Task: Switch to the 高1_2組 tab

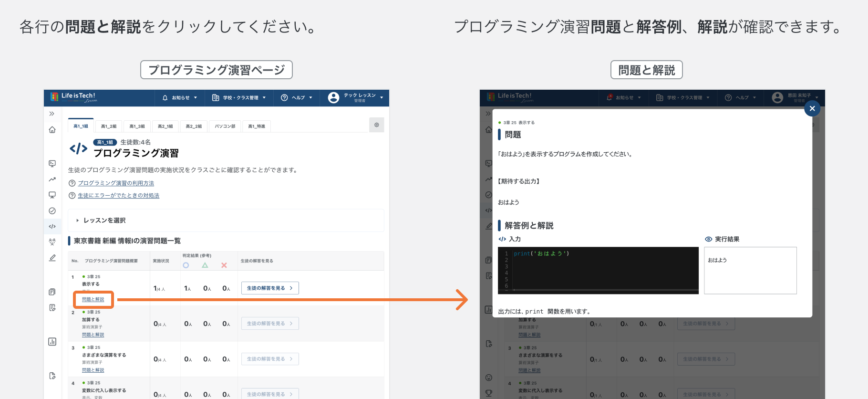Action: [x=109, y=126]
